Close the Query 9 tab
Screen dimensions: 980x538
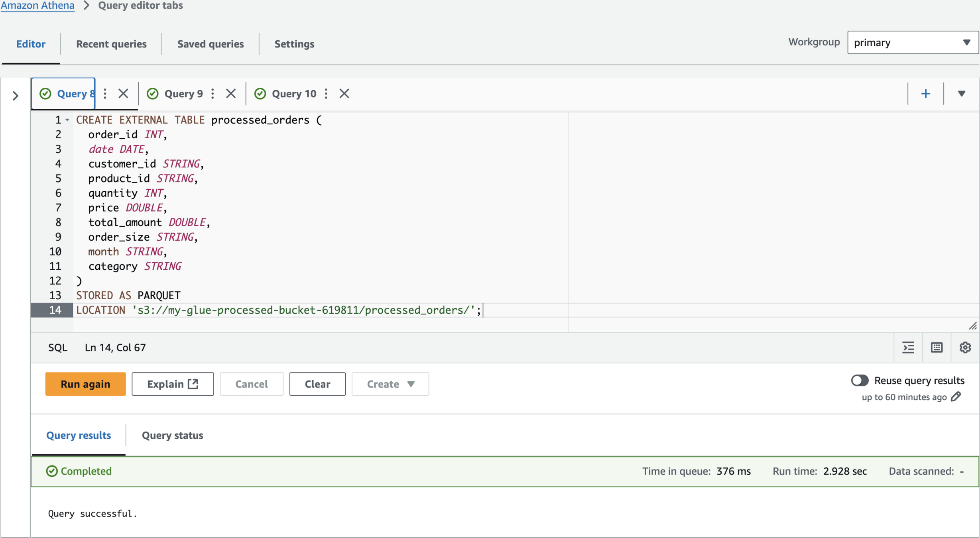click(x=231, y=94)
